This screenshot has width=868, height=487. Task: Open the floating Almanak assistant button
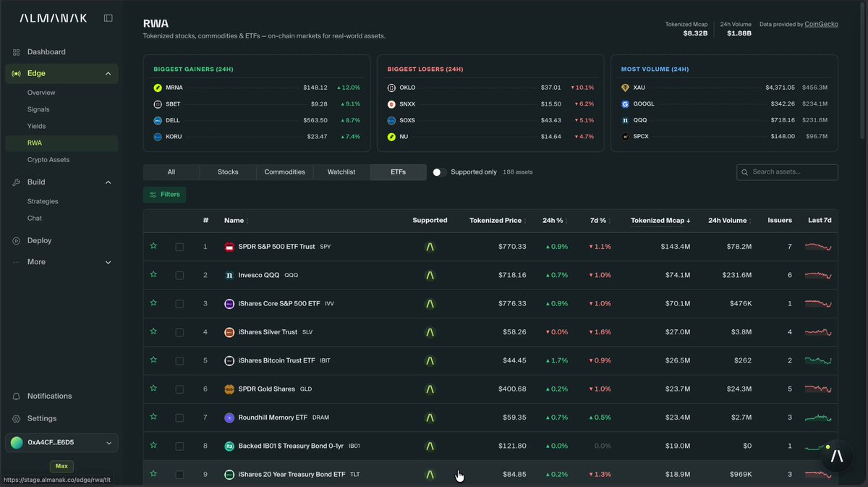tap(837, 456)
